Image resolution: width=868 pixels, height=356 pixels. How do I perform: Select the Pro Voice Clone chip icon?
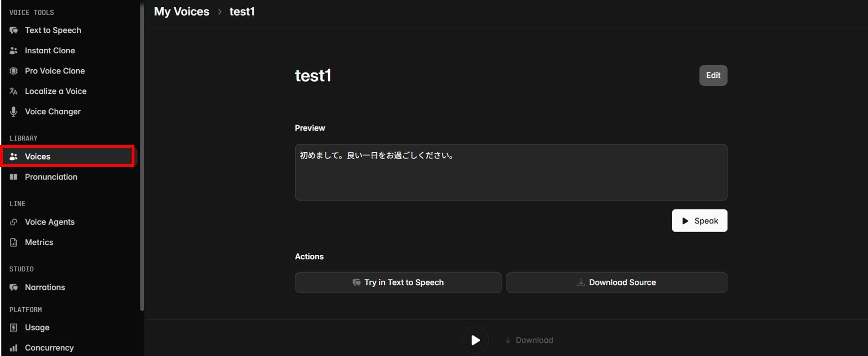coord(14,71)
